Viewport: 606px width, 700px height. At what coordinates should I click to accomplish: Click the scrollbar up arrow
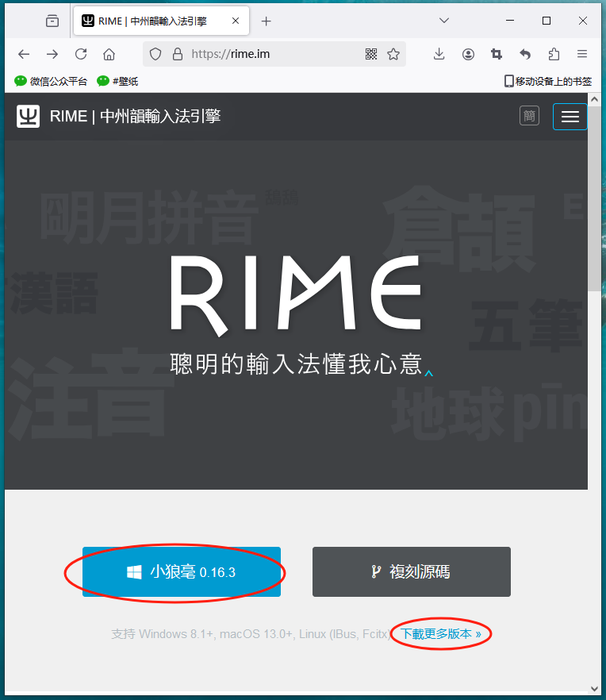(x=594, y=99)
